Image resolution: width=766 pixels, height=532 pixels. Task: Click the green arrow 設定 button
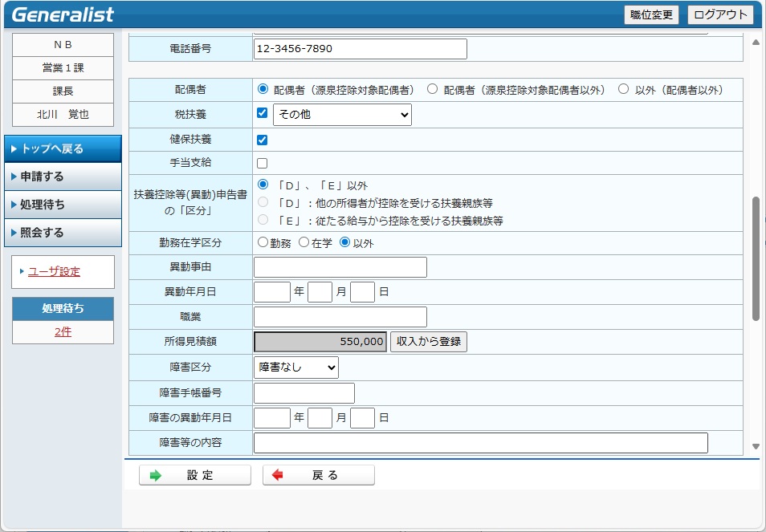click(195, 475)
